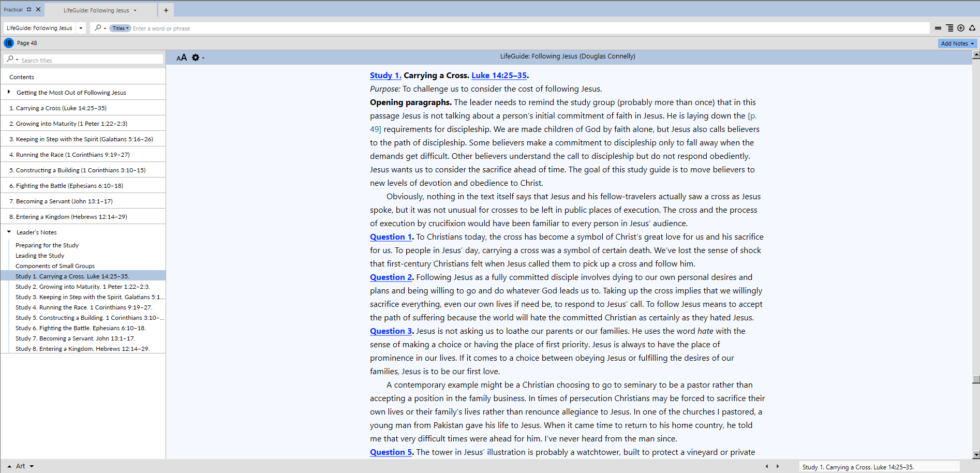Viewport: 980px width, 473px height.
Task: Click the Search titles input field
Action: point(91,60)
